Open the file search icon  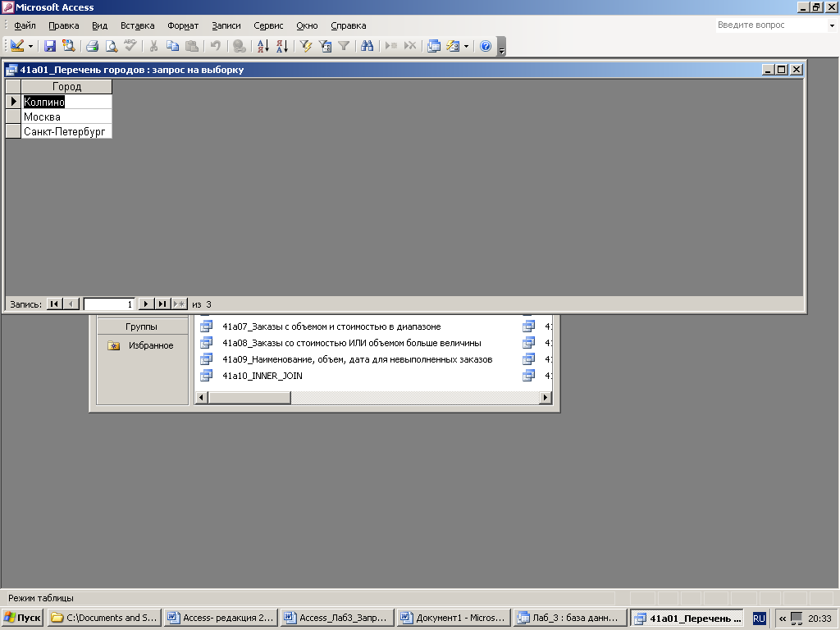(x=69, y=46)
